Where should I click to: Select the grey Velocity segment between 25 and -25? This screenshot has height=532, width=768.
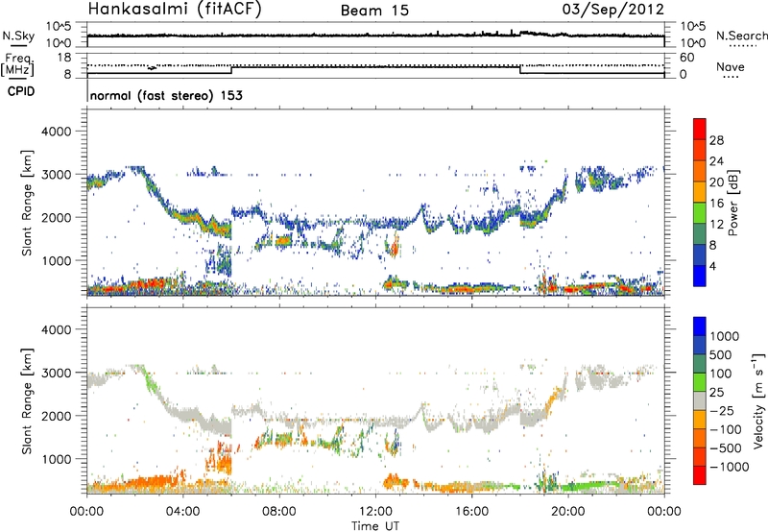pos(700,400)
